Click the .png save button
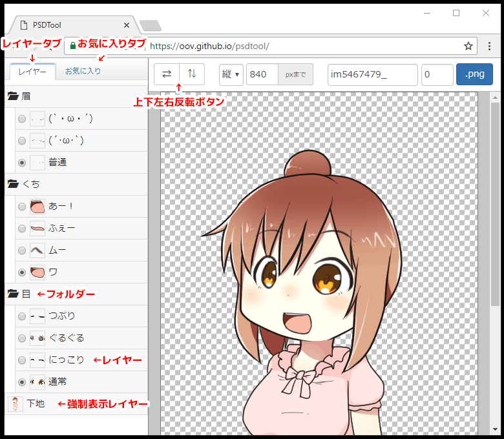 [x=474, y=74]
